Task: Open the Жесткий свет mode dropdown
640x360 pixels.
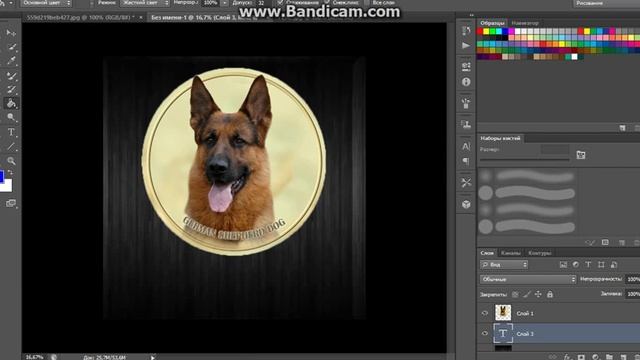Action: click(x=145, y=2)
